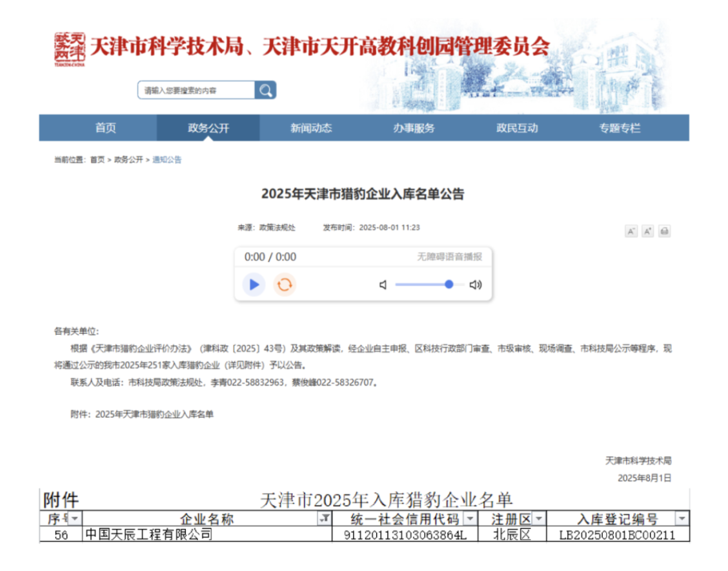Increase font size with A+ icon
728x571 pixels.
(x=648, y=231)
